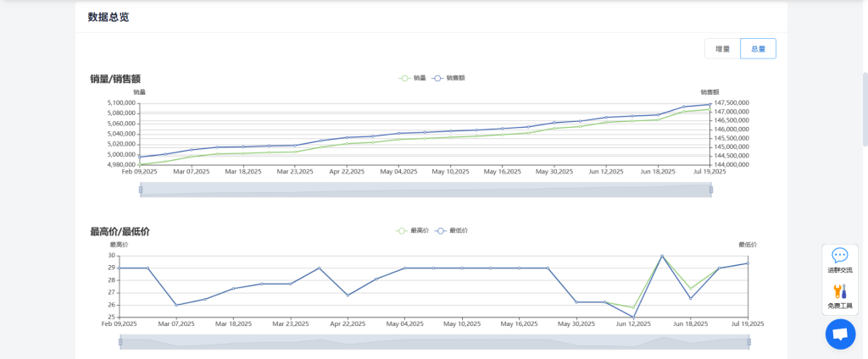Select the 总量 tab
The height and width of the screenshot is (359, 868).
pos(758,49)
